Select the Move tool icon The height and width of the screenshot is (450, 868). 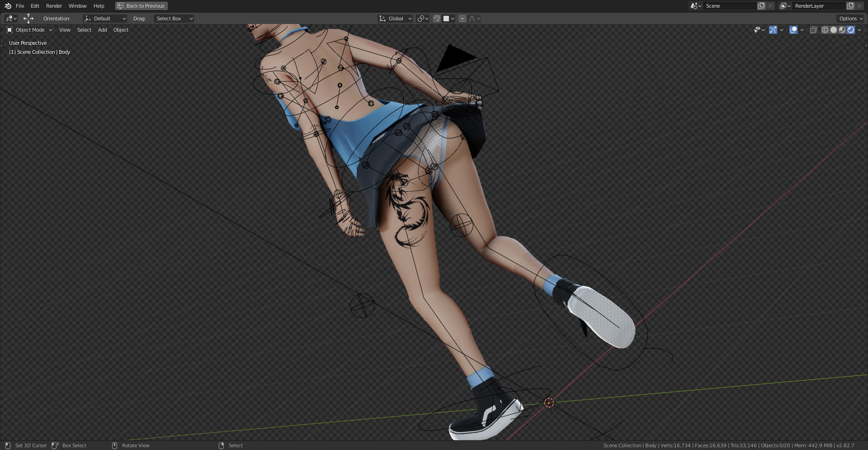[x=28, y=19]
